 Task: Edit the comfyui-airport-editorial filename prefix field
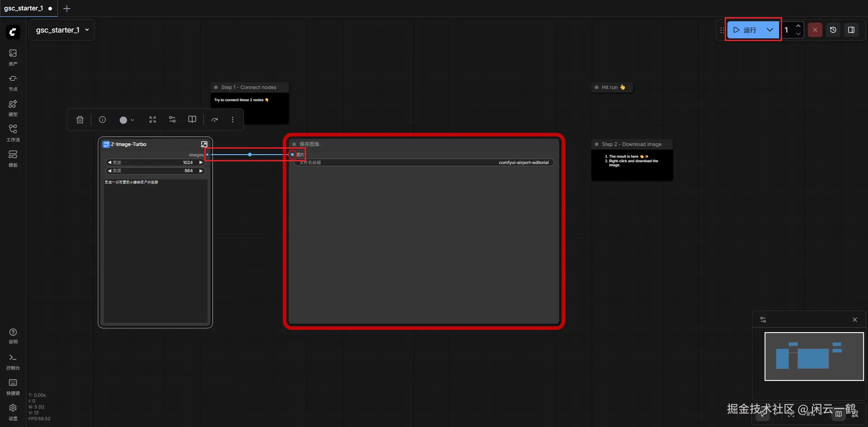point(424,163)
